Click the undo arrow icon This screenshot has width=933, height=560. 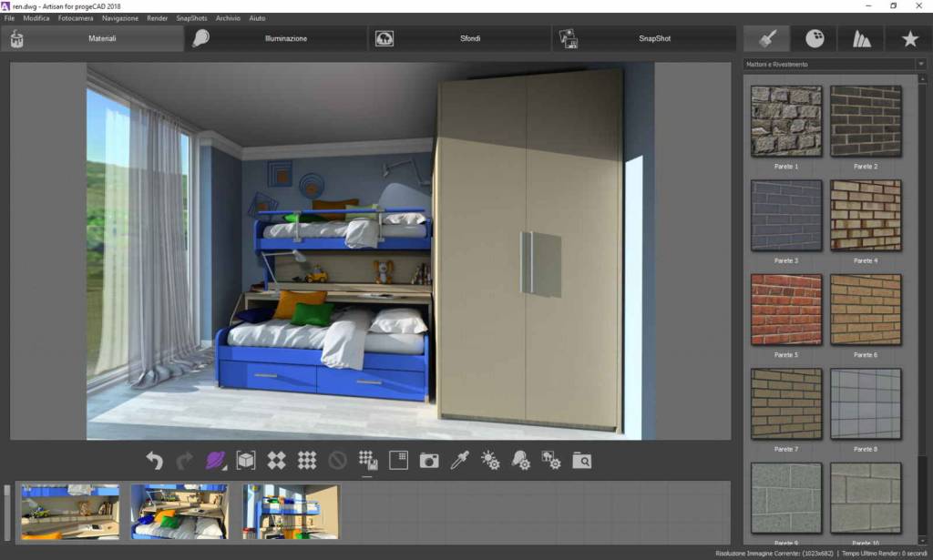click(154, 461)
